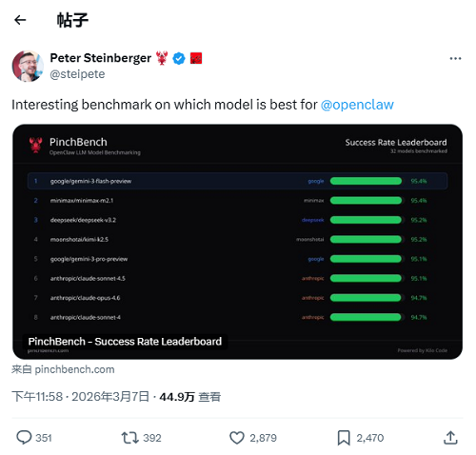476x455 pixels.
Task: Click the 44.9万 view count
Action: click(177, 397)
